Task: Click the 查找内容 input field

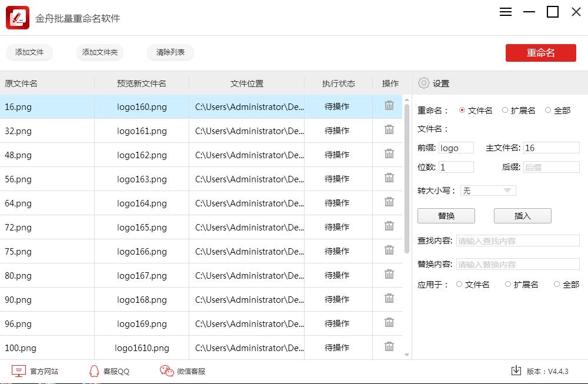Action: coord(517,240)
